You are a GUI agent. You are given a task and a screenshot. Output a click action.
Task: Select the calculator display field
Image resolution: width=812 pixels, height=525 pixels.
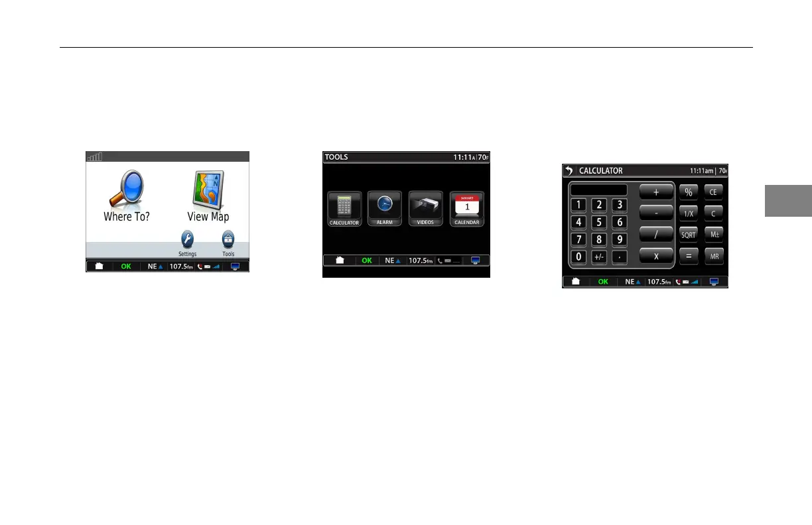click(x=598, y=190)
